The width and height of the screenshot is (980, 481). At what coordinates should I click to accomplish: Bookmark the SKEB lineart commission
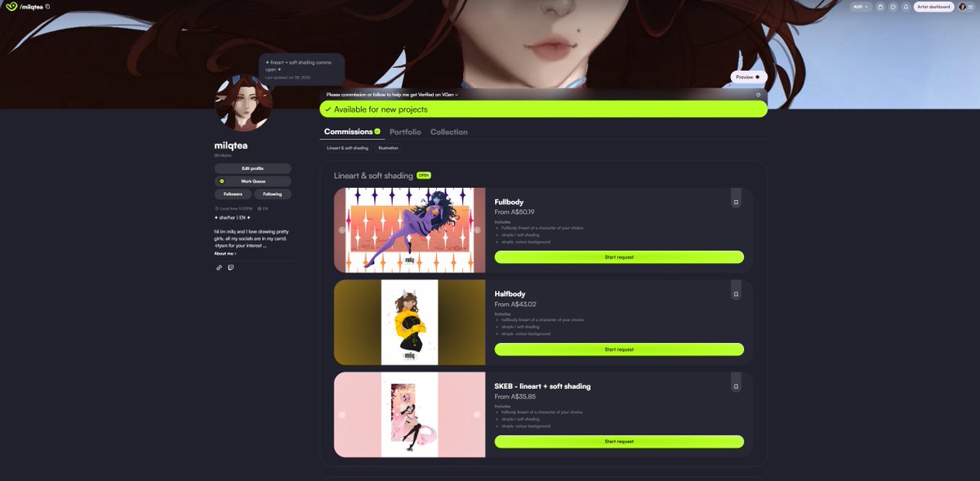[736, 385]
